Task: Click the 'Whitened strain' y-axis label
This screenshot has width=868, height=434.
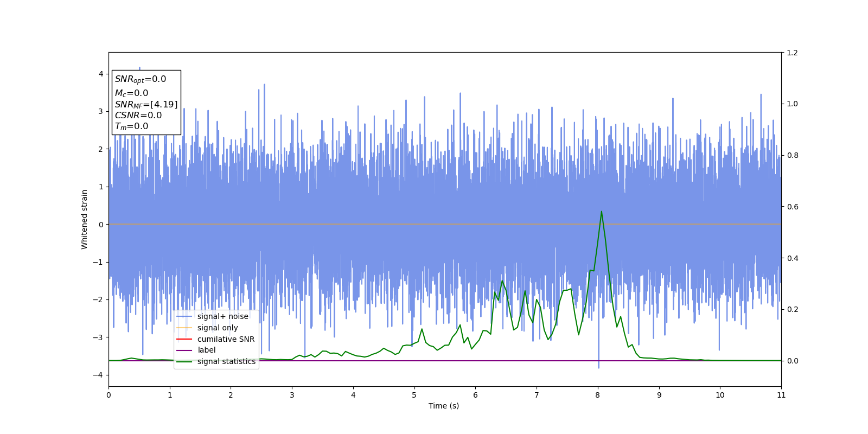Action: point(84,219)
